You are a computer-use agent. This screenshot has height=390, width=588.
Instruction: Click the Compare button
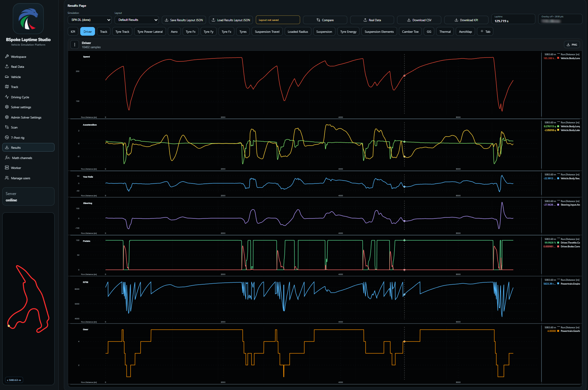tap(325, 20)
